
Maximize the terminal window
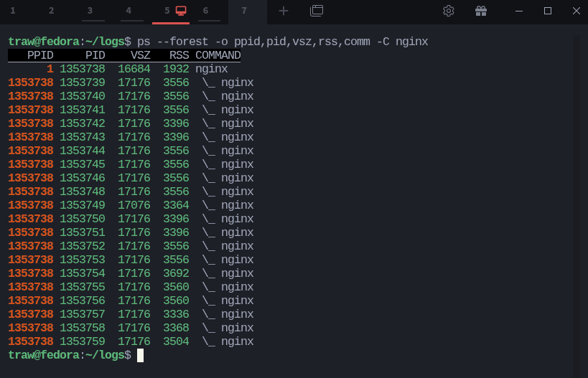(x=548, y=11)
